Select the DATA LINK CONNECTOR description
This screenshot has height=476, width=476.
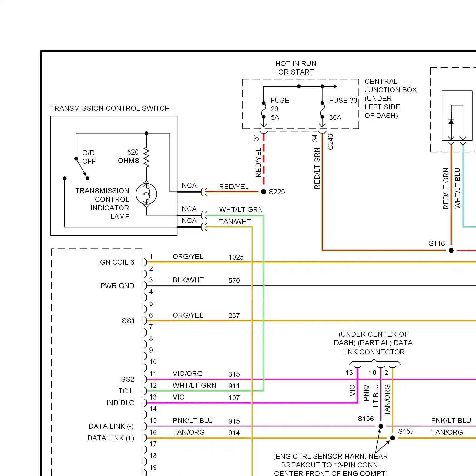373,343
